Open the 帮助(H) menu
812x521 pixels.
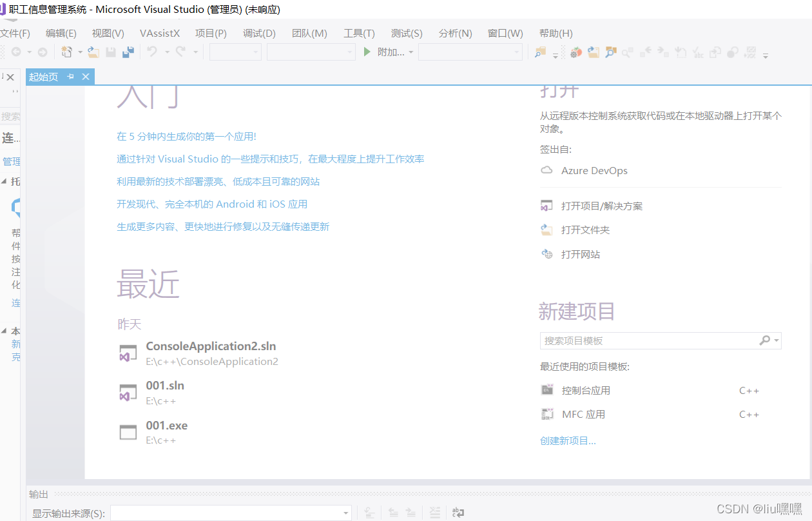pos(556,34)
